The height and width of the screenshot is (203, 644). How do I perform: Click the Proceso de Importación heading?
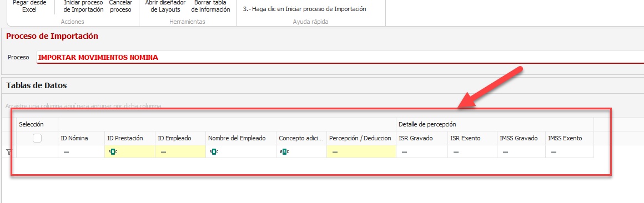(52, 36)
